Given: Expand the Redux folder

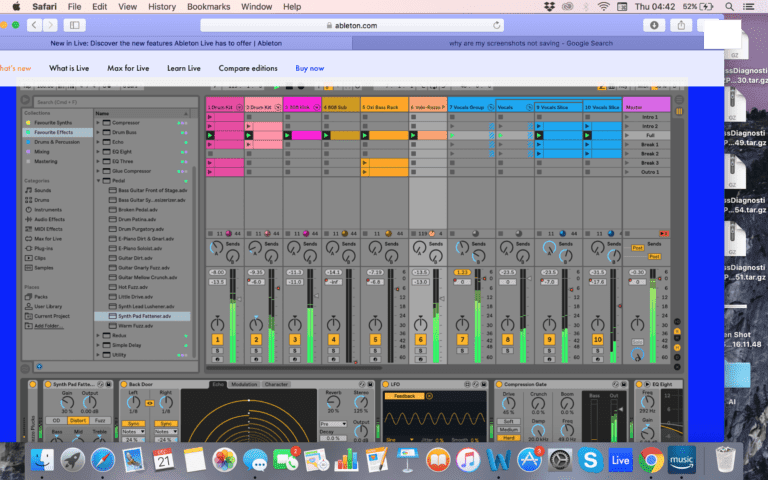Looking at the screenshot, I should click(x=98, y=336).
